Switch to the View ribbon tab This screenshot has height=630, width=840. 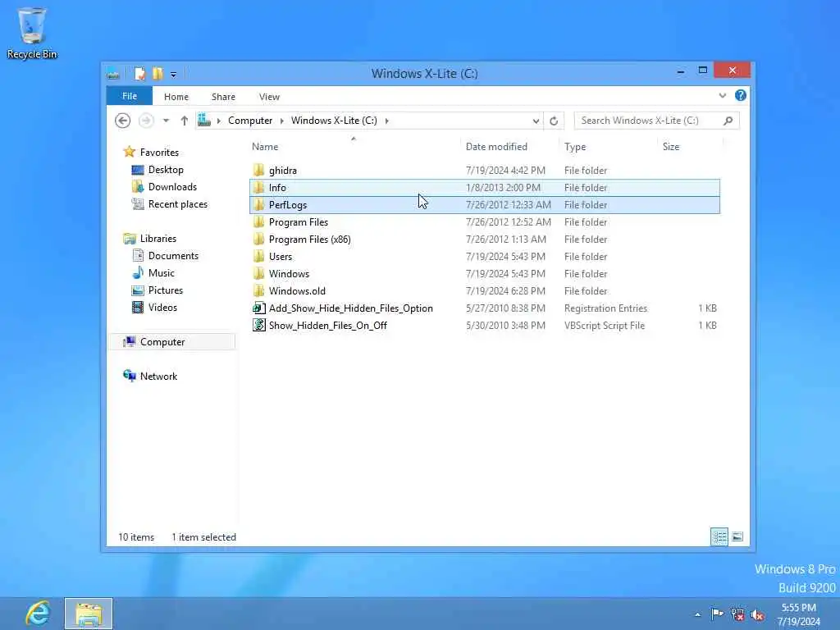(x=269, y=97)
